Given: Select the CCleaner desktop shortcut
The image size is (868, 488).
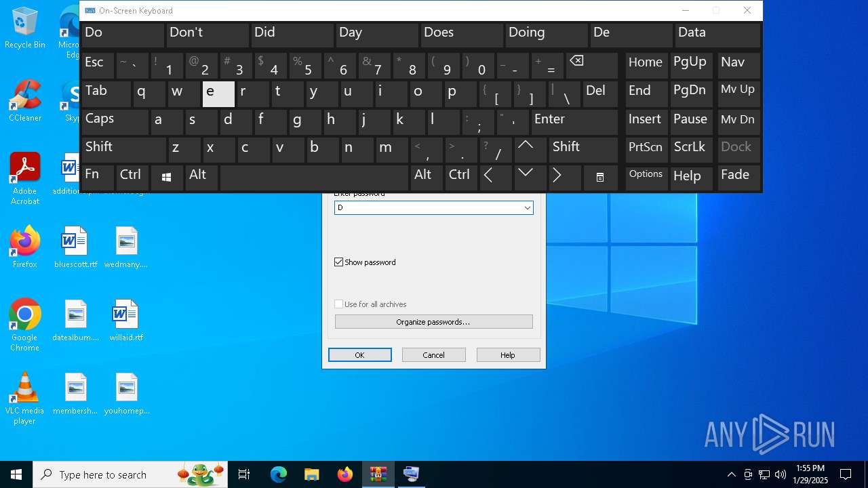Looking at the screenshot, I should point(25,101).
